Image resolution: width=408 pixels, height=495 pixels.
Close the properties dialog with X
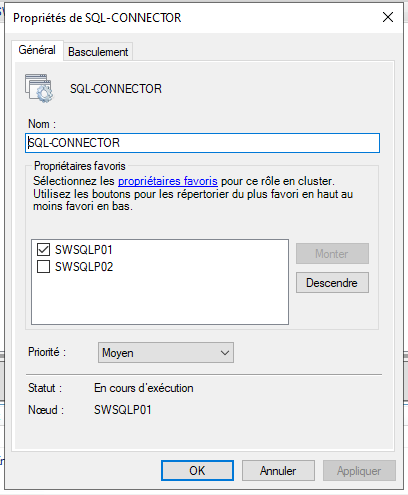click(388, 17)
